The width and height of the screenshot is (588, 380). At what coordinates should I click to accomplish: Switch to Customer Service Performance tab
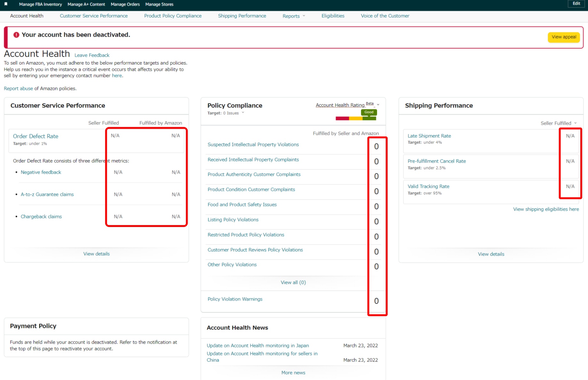tap(93, 16)
